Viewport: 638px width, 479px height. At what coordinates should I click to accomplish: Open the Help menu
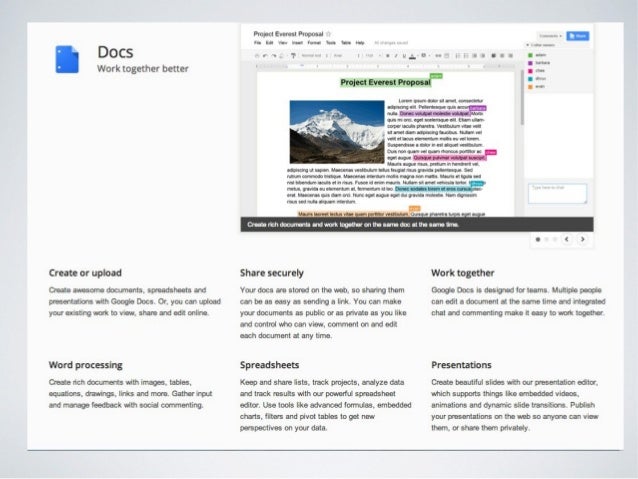(360, 43)
